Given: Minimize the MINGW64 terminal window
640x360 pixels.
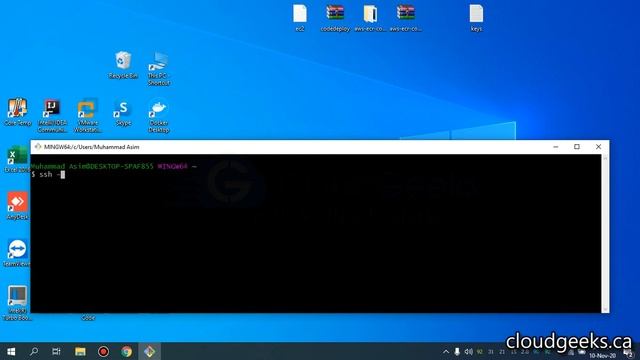Looking at the screenshot, I should coord(556,147).
